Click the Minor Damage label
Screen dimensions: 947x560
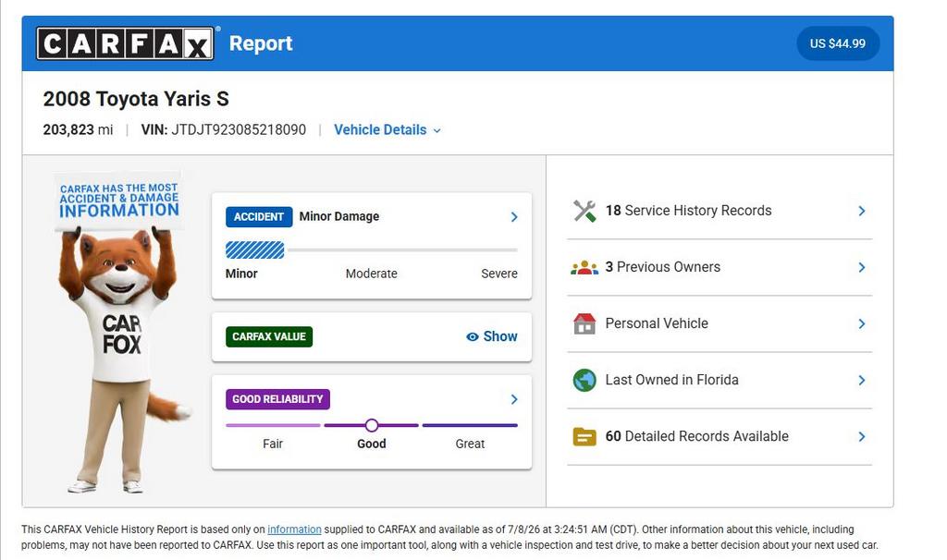339,216
